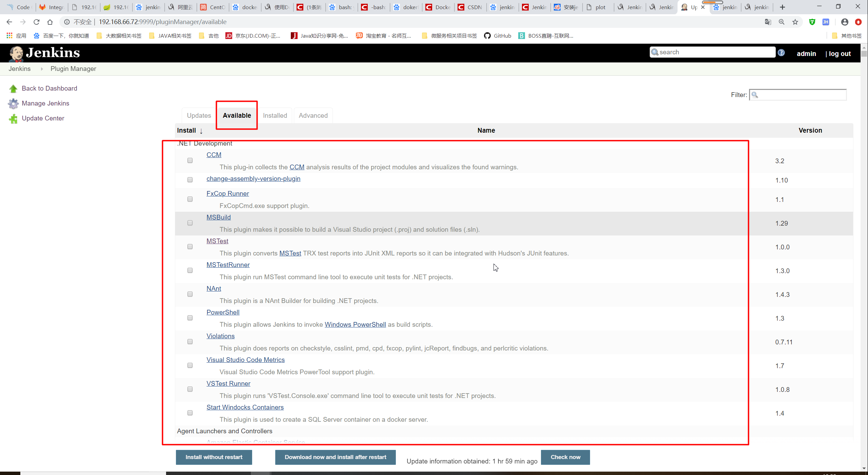Switch to the Advanced tab
The height and width of the screenshot is (475, 868).
click(313, 115)
